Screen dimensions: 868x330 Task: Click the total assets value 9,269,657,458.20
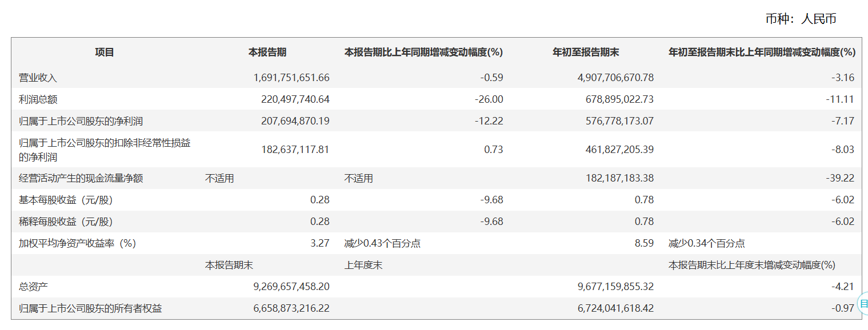pyautogui.click(x=291, y=287)
